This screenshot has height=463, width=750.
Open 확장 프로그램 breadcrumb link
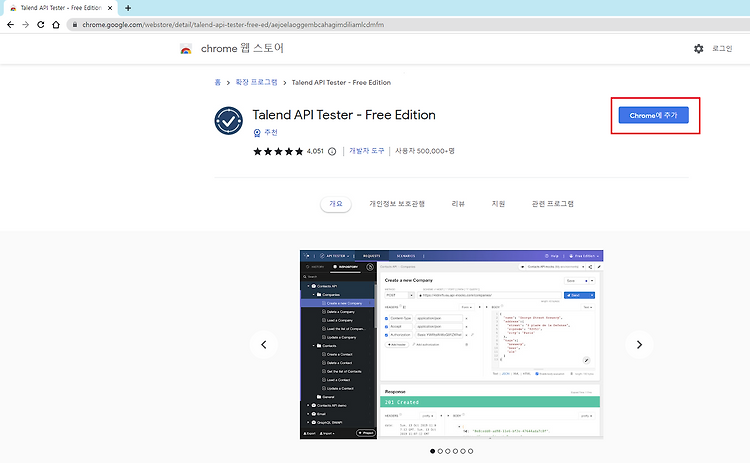tap(256, 83)
